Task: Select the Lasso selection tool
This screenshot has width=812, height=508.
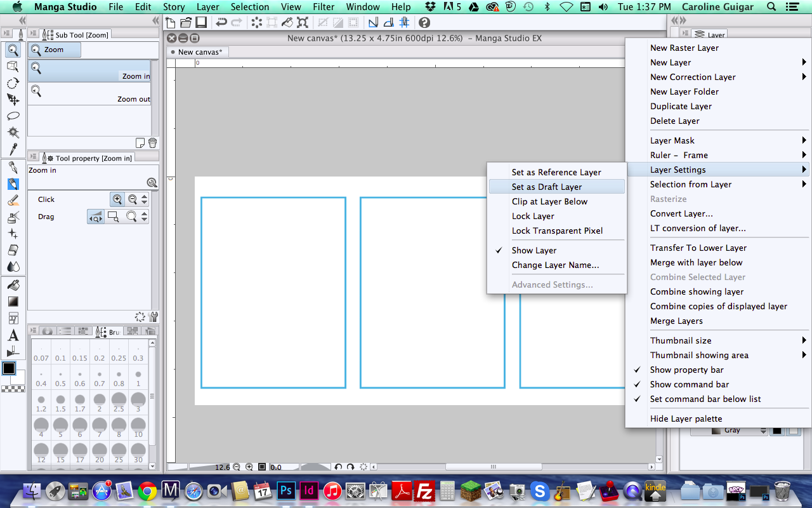Action: [x=13, y=116]
